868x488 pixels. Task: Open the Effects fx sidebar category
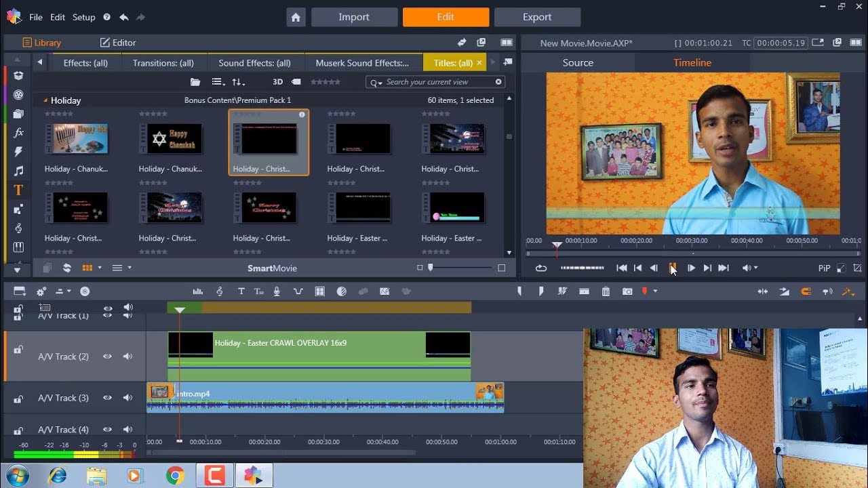tap(18, 133)
